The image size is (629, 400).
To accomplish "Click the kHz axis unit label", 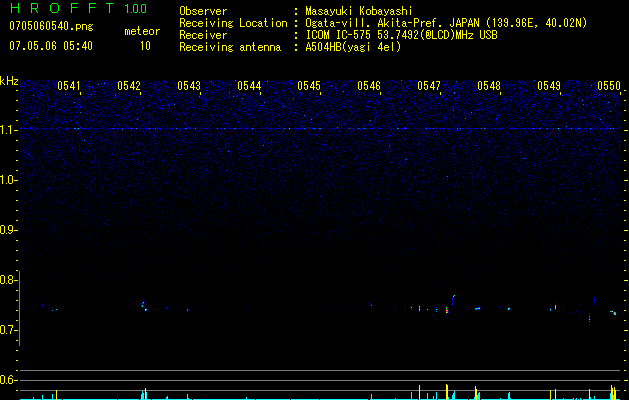I will [9, 81].
